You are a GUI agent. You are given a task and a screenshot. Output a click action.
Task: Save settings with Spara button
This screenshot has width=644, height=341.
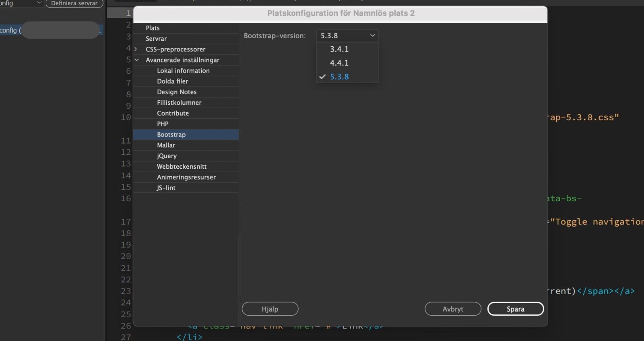[516, 309]
